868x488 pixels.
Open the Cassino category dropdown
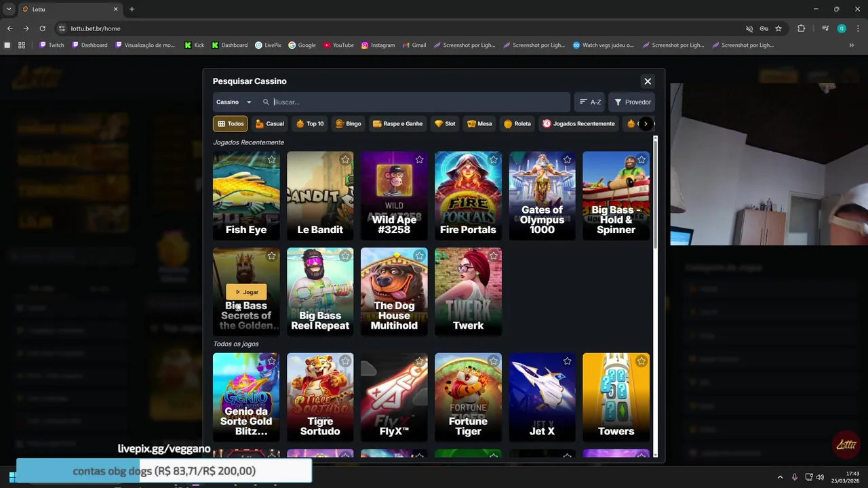click(x=234, y=102)
